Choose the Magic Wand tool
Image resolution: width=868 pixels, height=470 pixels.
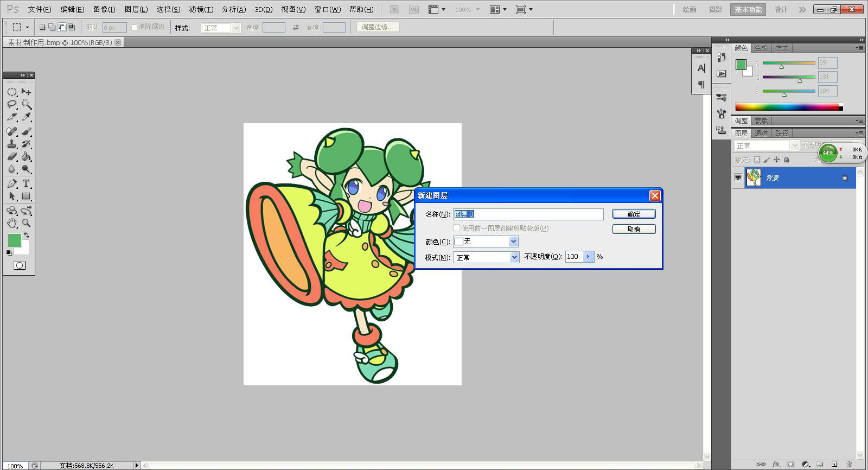coord(26,104)
